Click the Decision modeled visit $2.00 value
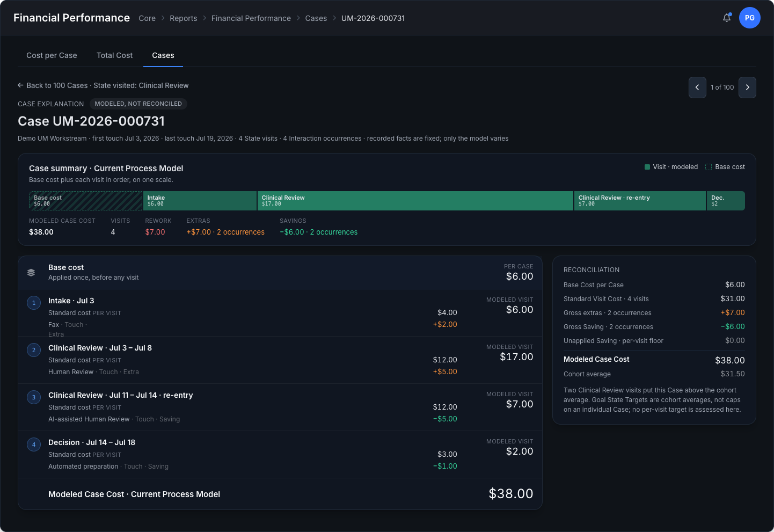The height and width of the screenshot is (532, 774). point(520,451)
